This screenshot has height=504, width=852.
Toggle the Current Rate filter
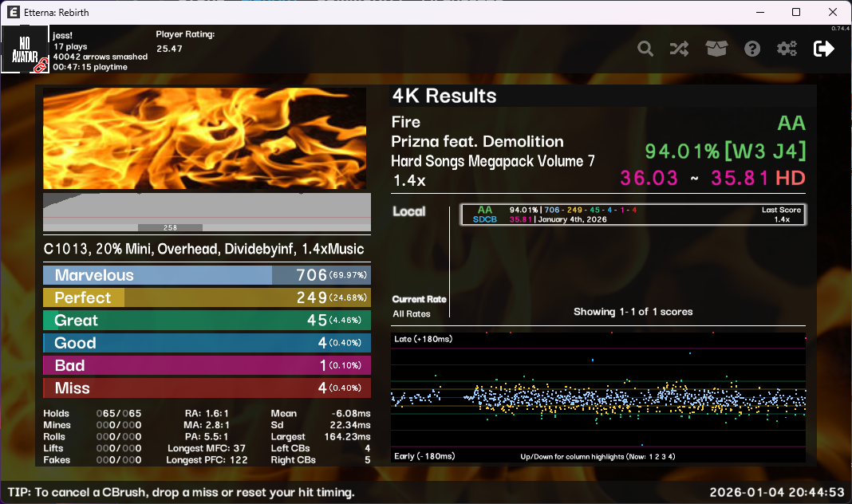(419, 299)
